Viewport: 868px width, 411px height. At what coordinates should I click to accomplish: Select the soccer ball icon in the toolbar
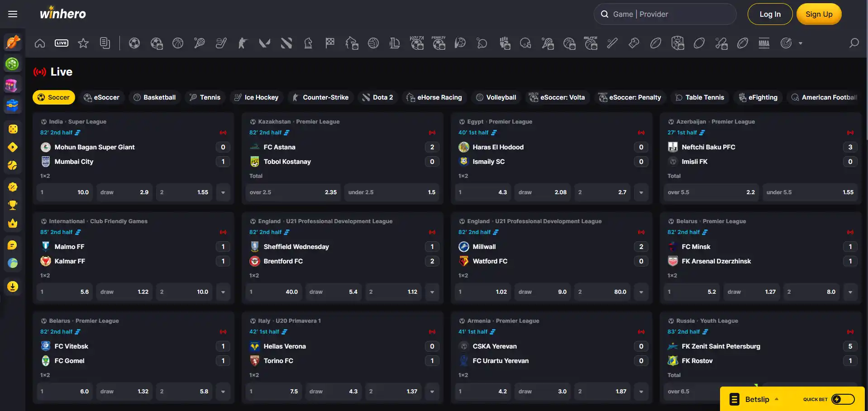coord(134,43)
